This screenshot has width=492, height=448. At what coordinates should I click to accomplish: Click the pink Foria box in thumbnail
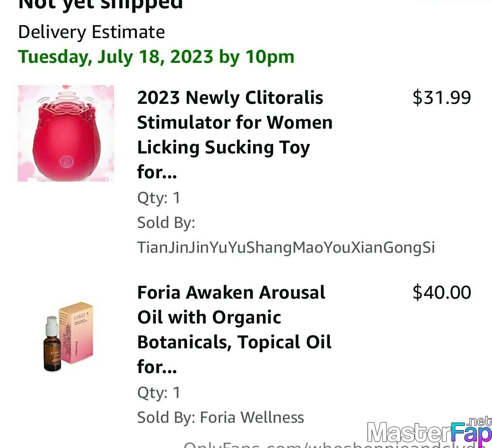pos(77,333)
